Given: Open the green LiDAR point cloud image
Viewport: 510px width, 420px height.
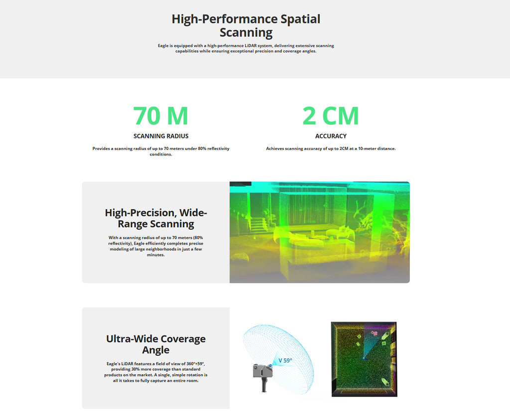Looking at the screenshot, I should coord(319,232).
